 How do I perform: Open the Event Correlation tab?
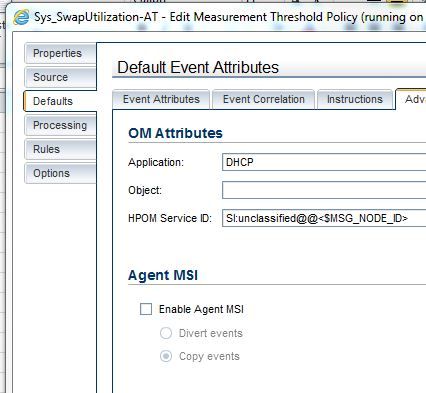(x=264, y=99)
